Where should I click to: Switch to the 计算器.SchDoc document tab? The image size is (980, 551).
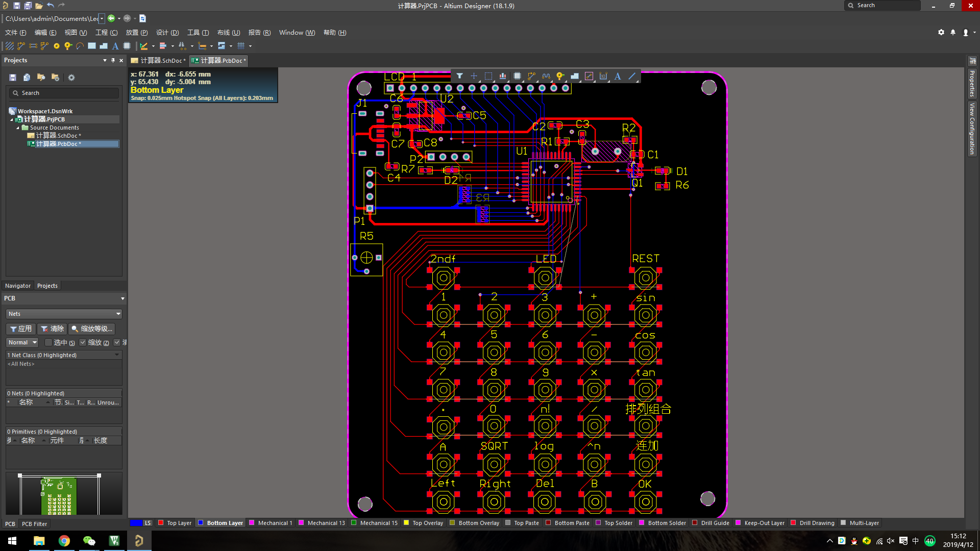click(158, 61)
